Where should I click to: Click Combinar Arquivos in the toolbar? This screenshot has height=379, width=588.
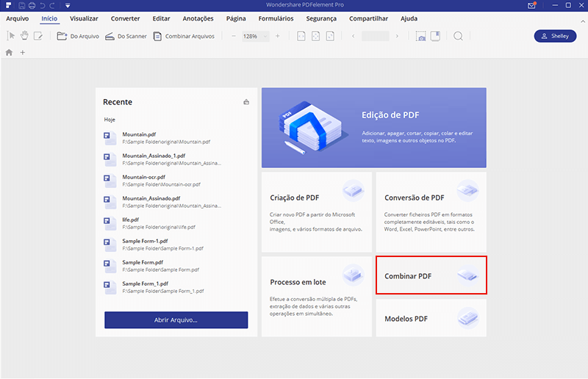point(185,36)
